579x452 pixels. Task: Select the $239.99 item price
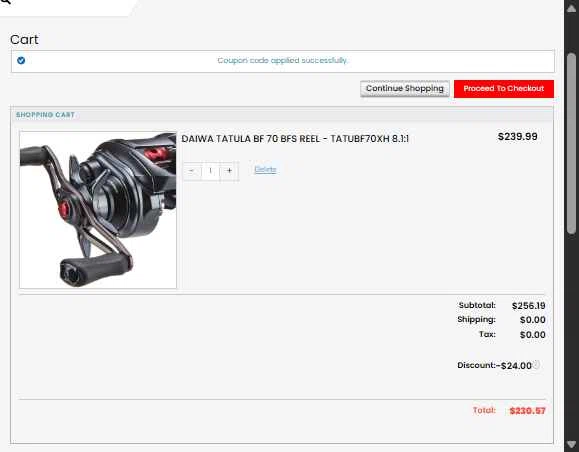[x=517, y=137]
